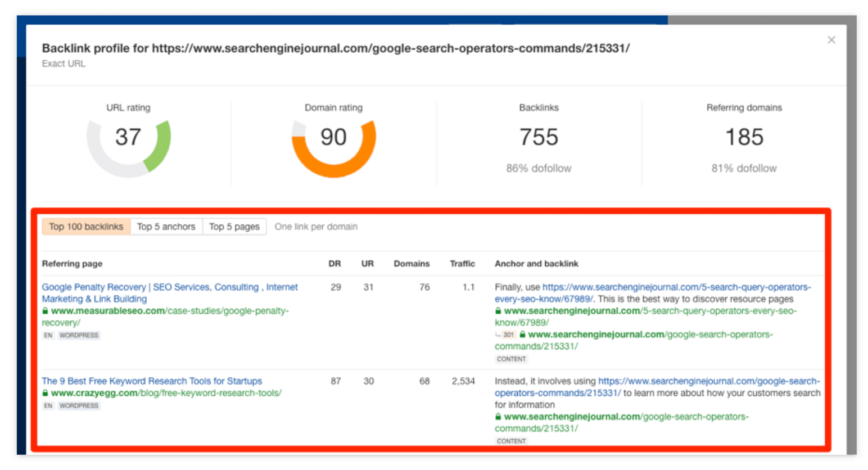Open green backlink URL in the crazyegg row

tap(622, 422)
